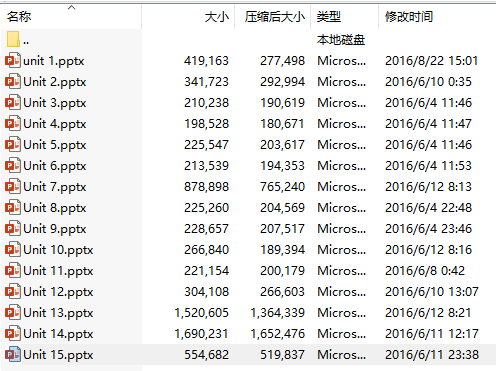Click the unit 1.pptx PowerPoint icon

[13, 61]
